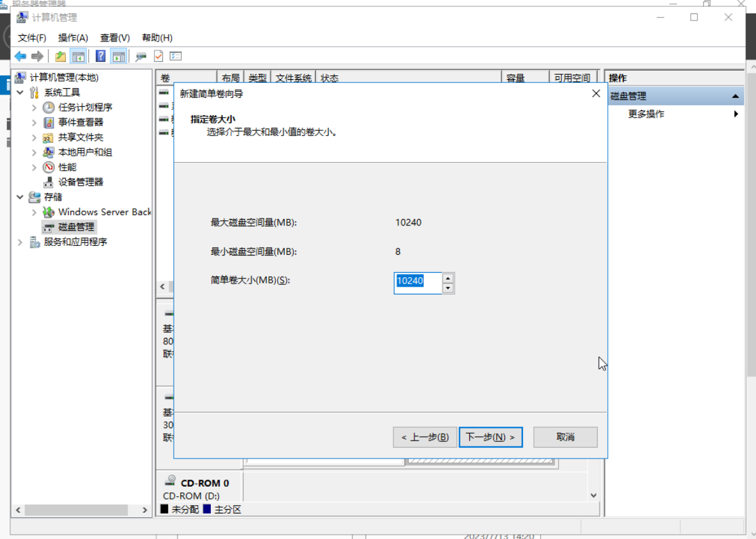Toggle Show/Hide Action Pane toolbar icon

[119, 56]
